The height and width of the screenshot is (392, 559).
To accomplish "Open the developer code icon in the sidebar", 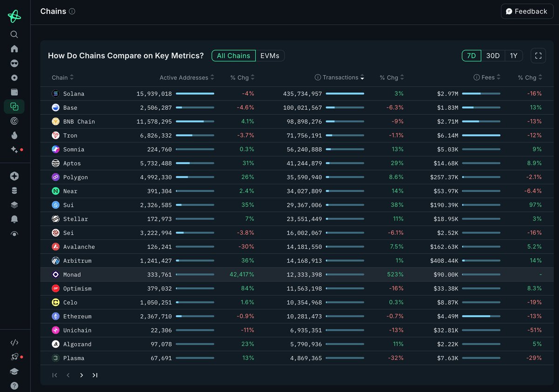I will tap(14, 342).
